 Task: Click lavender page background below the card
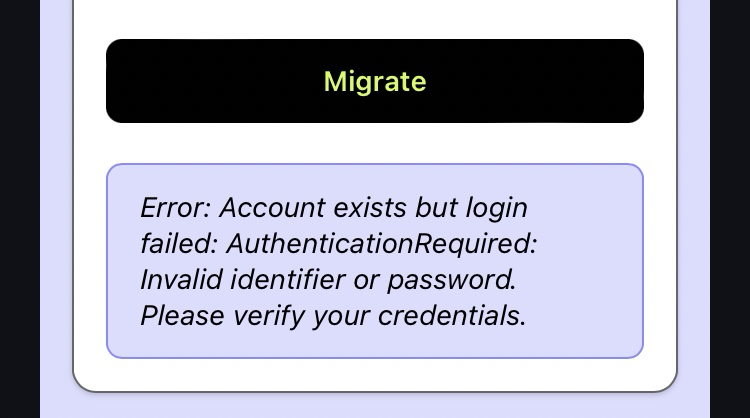click(x=375, y=405)
